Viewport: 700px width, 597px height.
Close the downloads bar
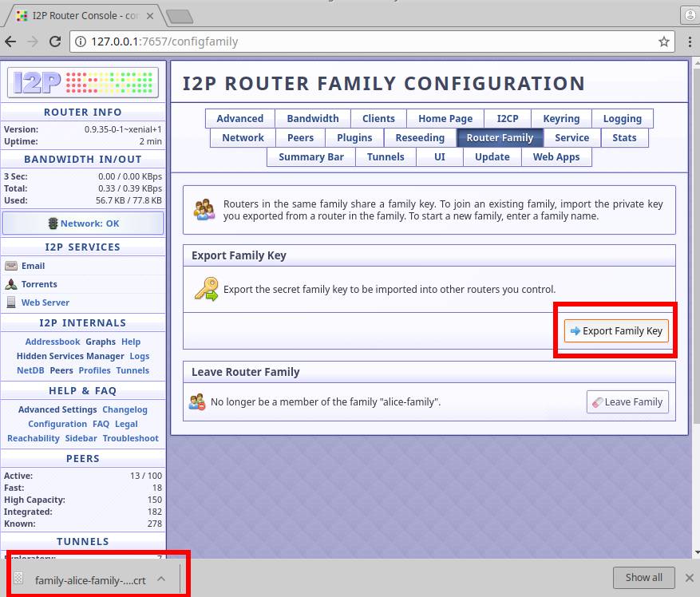(x=690, y=577)
